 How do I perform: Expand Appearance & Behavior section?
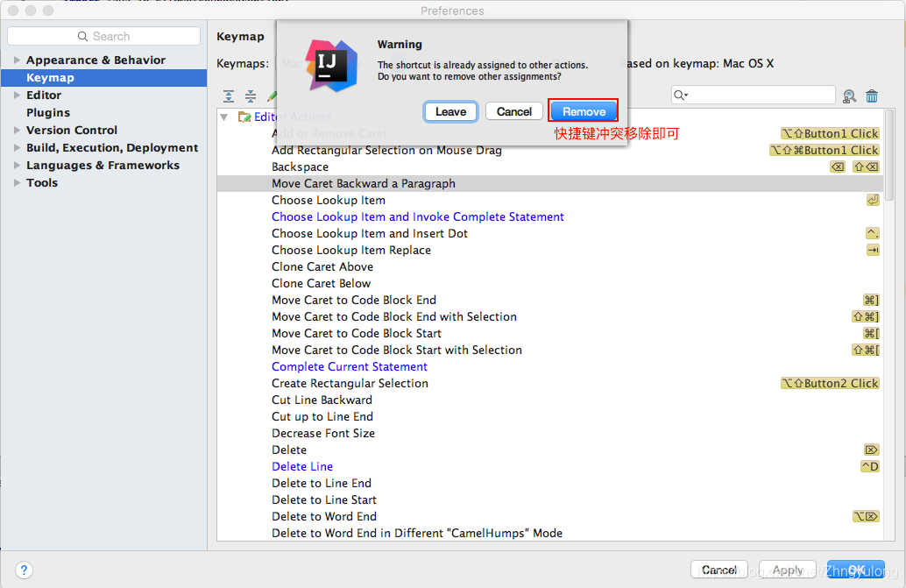(x=17, y=60)
